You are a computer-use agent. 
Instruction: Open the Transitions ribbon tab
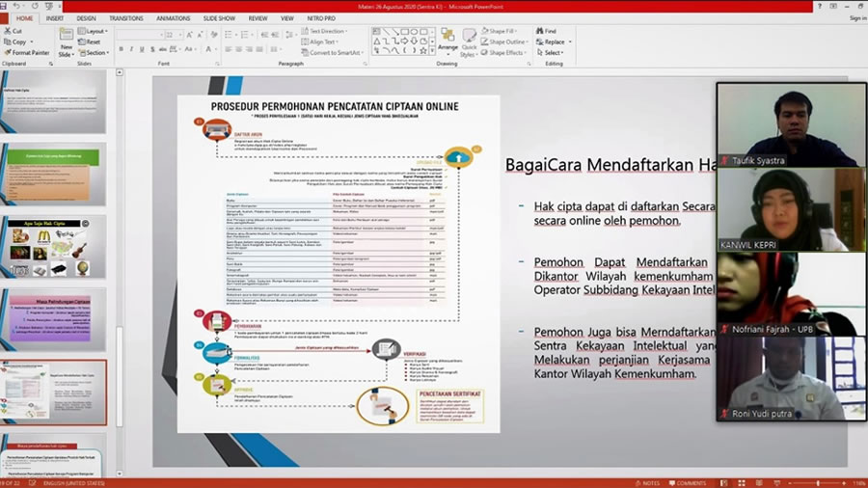click(x=126, y=18)
